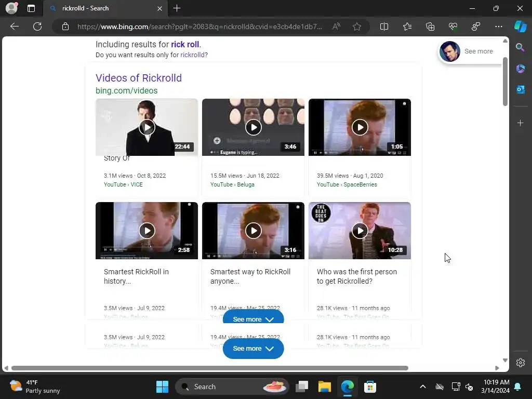Play the 3:16 RickRoll anyone video
The width and height of the screenshot is (532, 399).
(253, 231)
